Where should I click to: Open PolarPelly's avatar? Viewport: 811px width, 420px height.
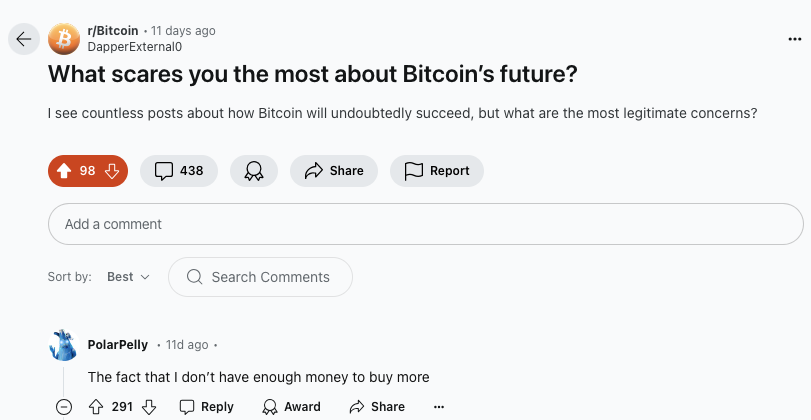pyautogui.click(x=63, y=345)
